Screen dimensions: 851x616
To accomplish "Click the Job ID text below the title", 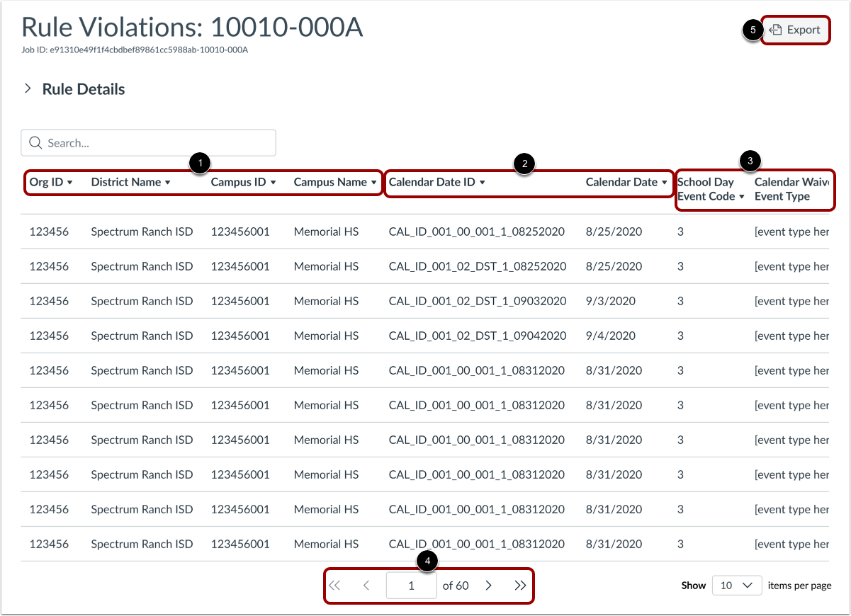I will point(135,50).
